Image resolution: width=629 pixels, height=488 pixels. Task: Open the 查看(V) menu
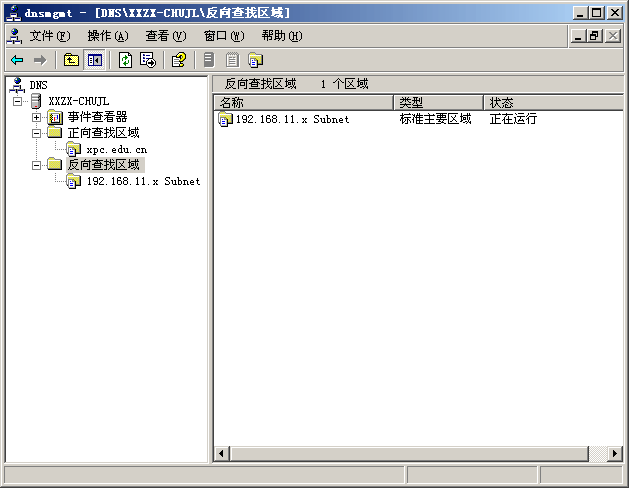pyautogui.click(x=165, y=36)
